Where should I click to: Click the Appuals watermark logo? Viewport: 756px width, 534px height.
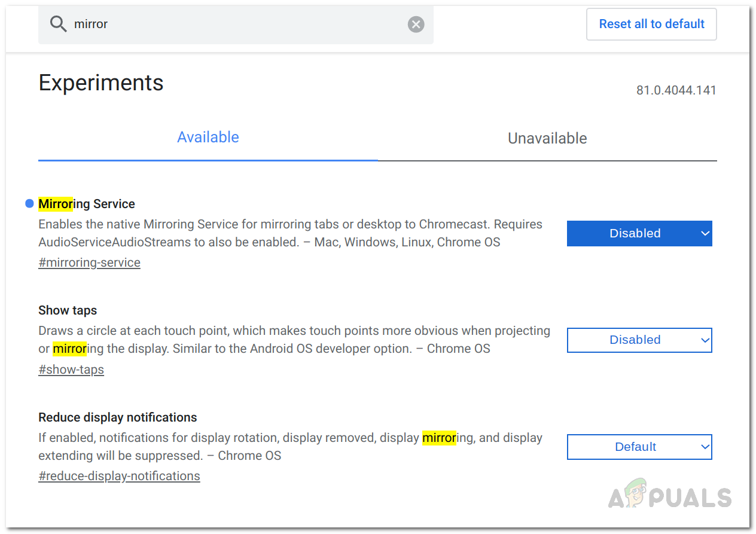(x=670, y=495)
